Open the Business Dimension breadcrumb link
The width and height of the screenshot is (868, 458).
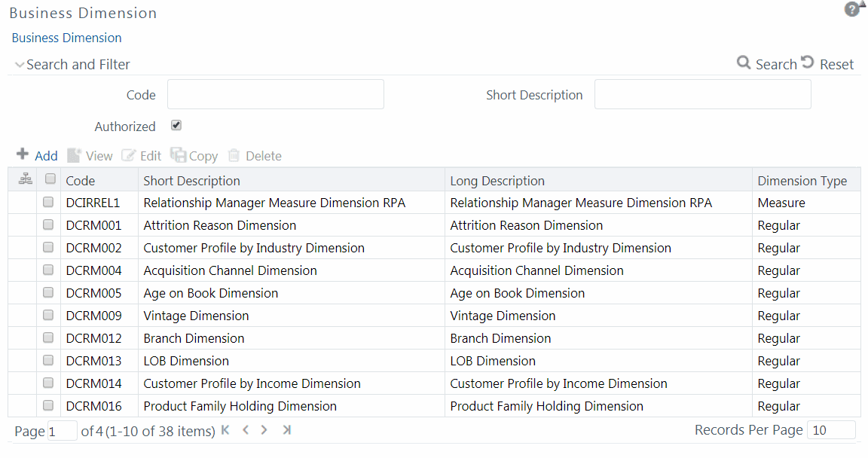(x=66, y=38)
